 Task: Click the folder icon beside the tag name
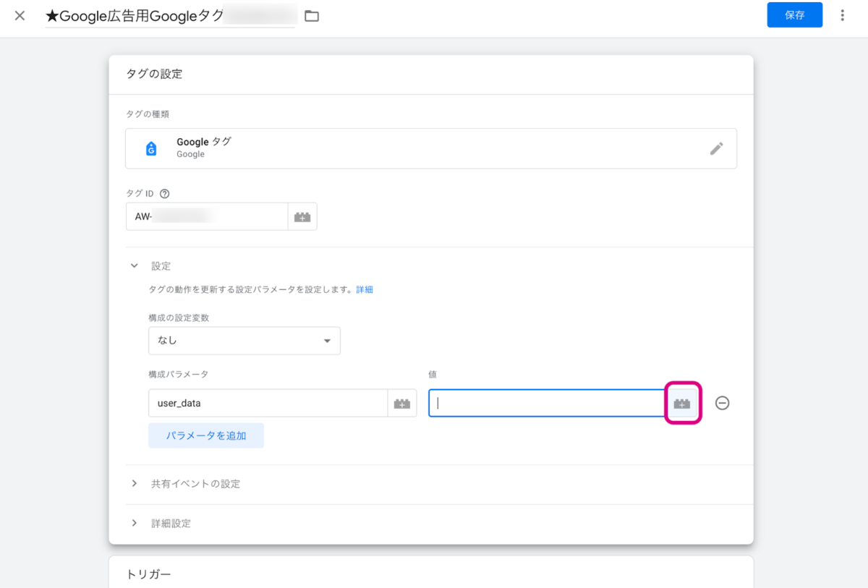[x=312, y=16]
